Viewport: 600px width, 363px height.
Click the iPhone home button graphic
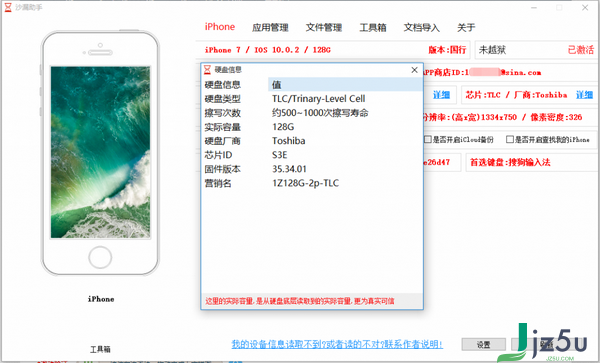click(100, 257)
